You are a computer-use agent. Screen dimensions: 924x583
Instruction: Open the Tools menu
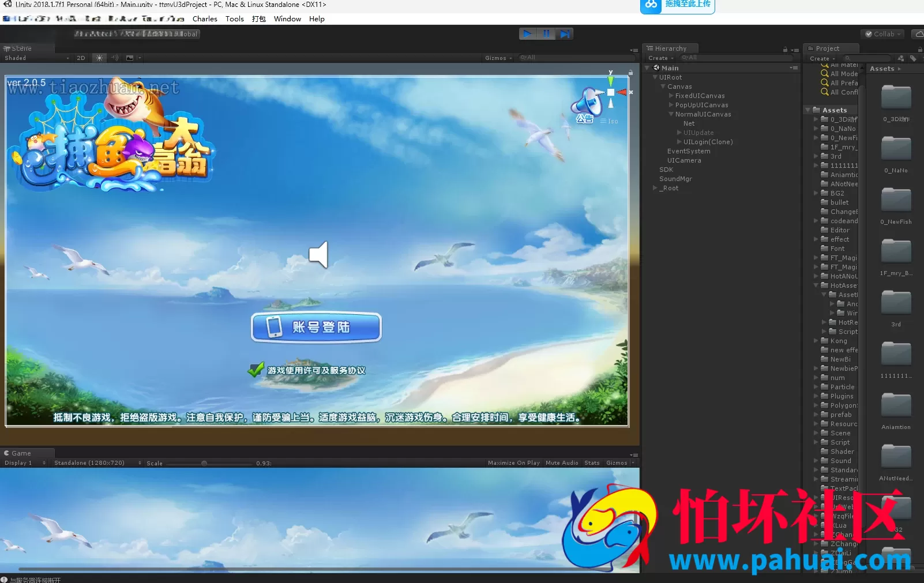point(235,18)
